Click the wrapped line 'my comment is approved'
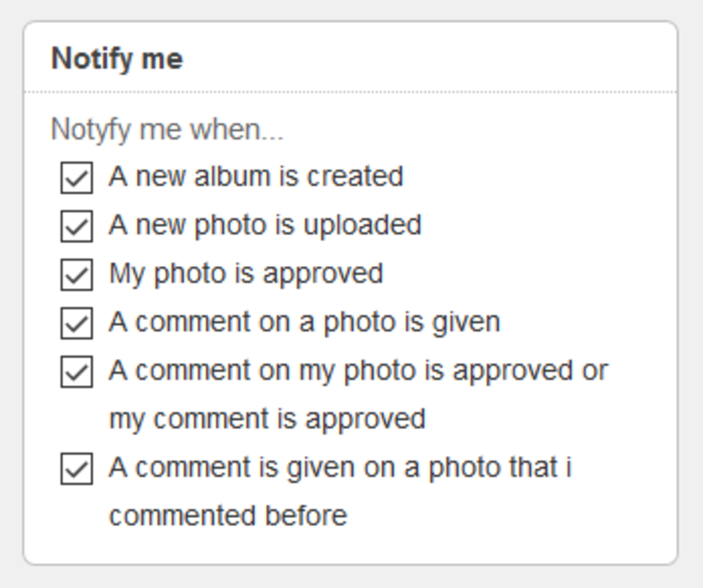The height and width of the screenshot is (588, 703). point(267,418)
